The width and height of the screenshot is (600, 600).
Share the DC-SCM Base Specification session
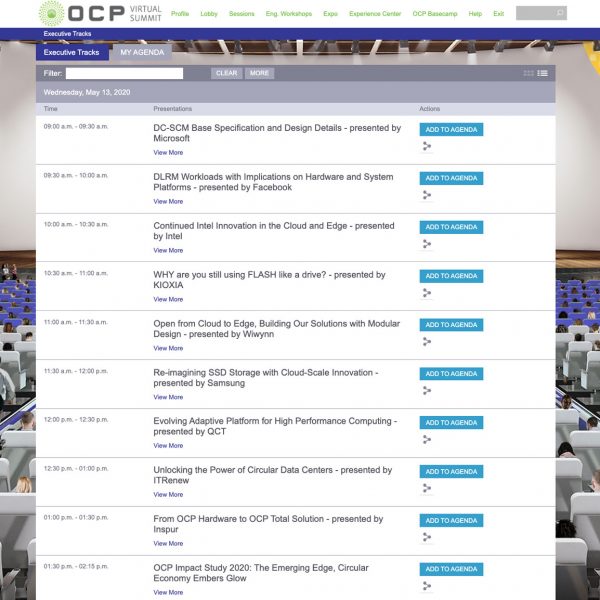(427, 146)
